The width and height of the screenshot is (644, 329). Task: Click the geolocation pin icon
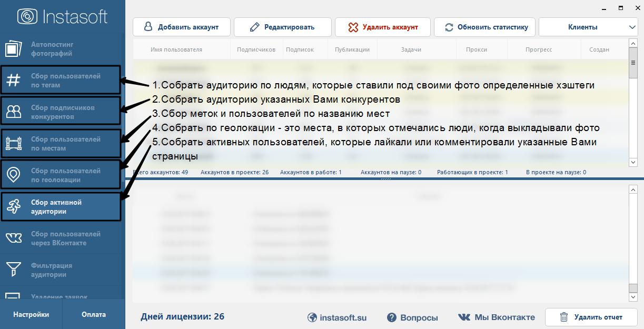[x=13, y=175]
